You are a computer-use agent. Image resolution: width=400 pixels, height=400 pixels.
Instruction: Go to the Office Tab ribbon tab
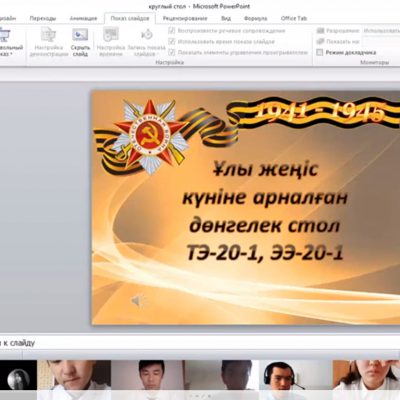click(x=294, y=19)
